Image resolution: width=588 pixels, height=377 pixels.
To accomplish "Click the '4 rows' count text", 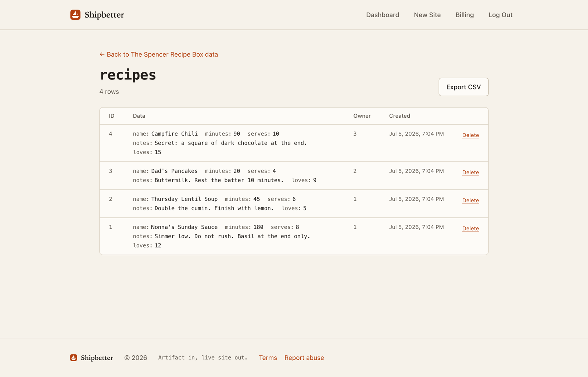I will point(109,92).
